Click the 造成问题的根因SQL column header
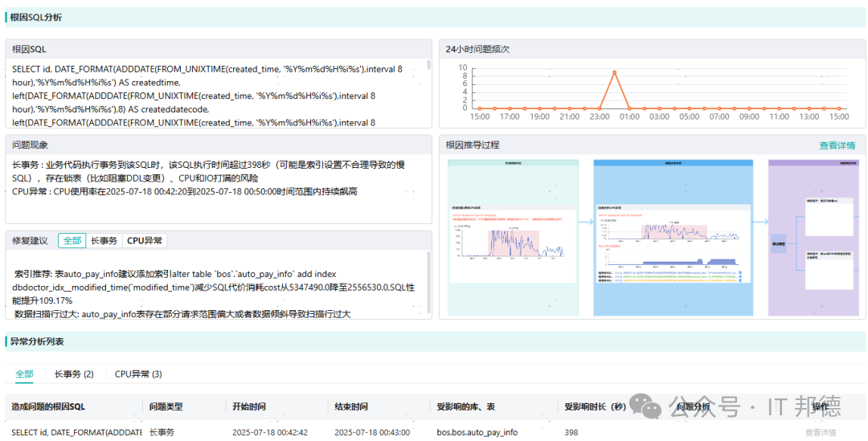Image resolution: width=868 pixels, height=441 pixels. click(x=48, y=406)
